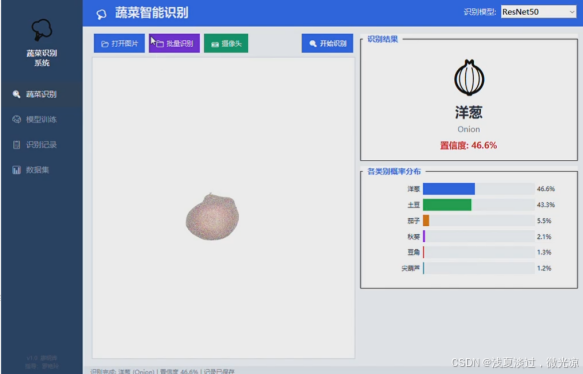Open the 模型训练 sidebar page
Image resolution: width=583 pixels, height=374 pixels.
pos(42,119)
